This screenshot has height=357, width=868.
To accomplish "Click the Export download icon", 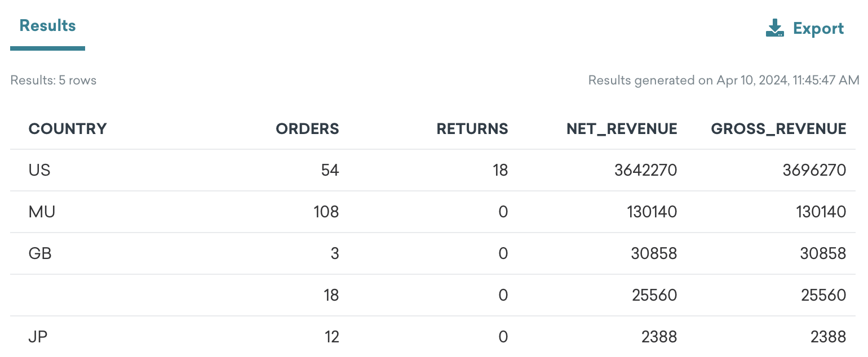I will [775, 28].
